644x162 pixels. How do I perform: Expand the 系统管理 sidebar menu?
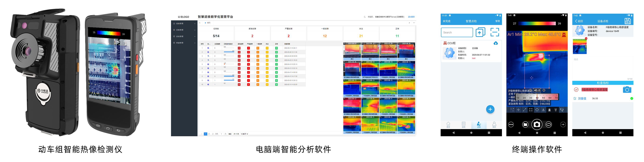(184, 24)
